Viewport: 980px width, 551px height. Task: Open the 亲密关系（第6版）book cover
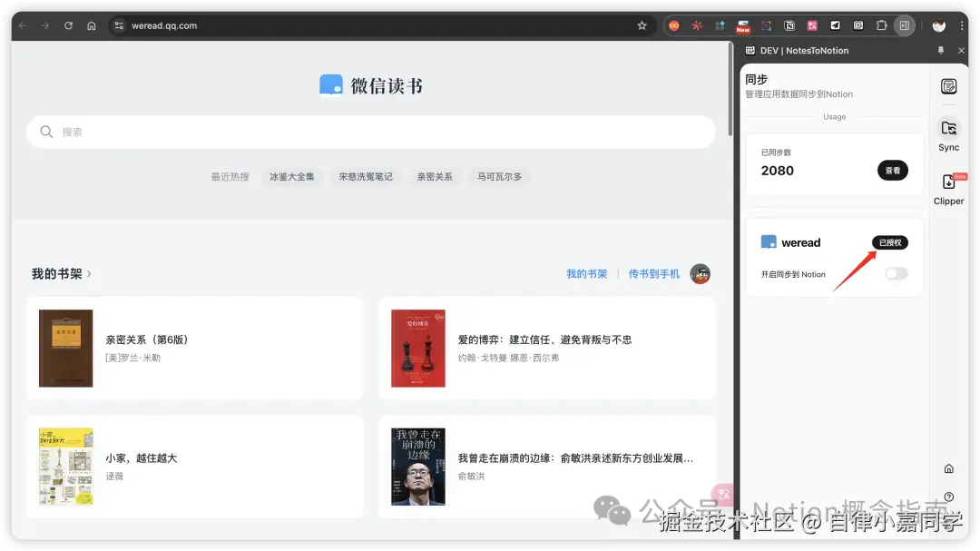click(65, 349)
